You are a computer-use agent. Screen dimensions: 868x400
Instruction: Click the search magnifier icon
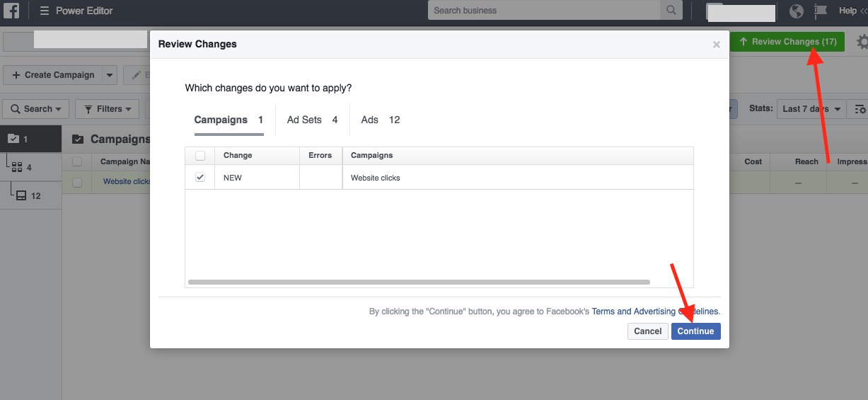(671, 11)
